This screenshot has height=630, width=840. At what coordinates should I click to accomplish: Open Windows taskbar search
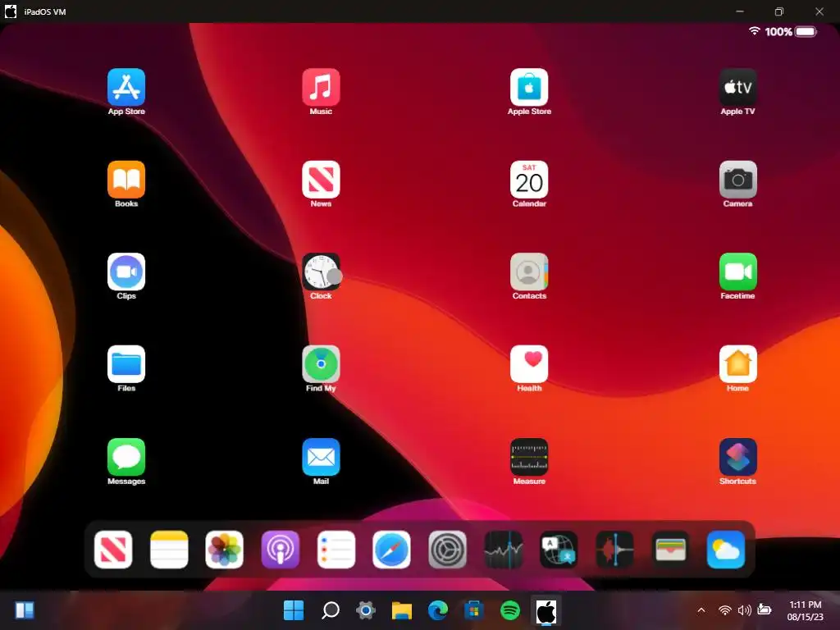330,610
